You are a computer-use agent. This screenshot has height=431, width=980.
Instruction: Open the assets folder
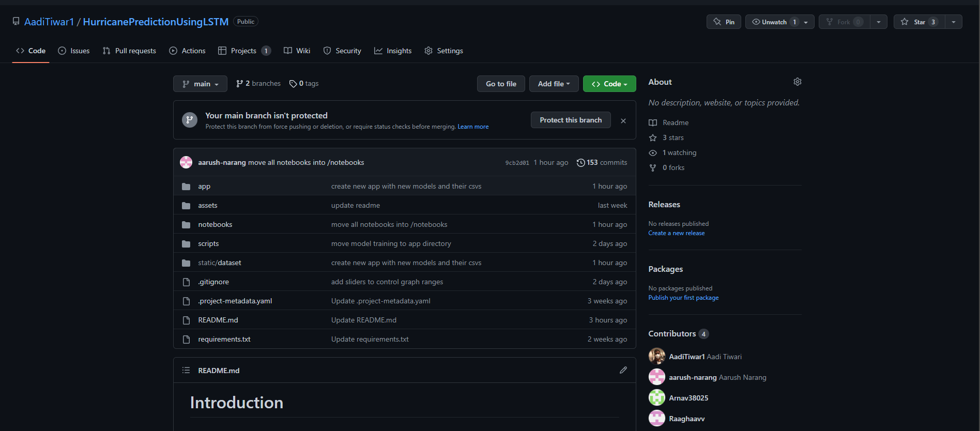pos(208,205)
